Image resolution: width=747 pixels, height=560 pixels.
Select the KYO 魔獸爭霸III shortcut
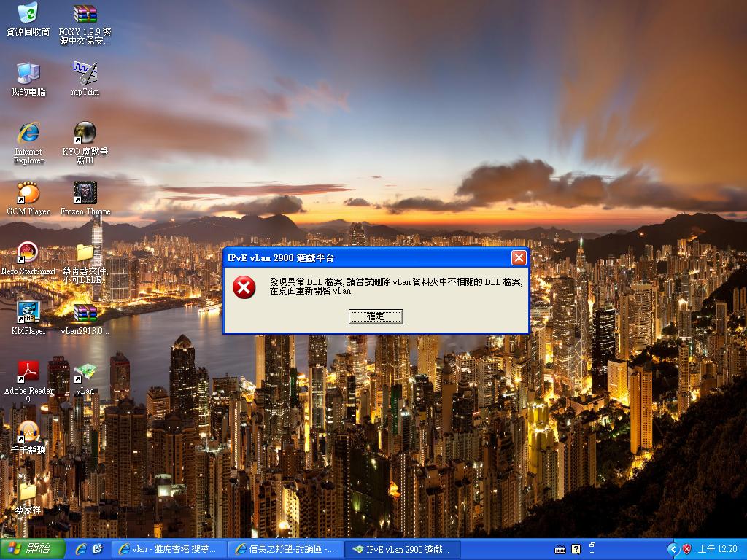[85, 133]
